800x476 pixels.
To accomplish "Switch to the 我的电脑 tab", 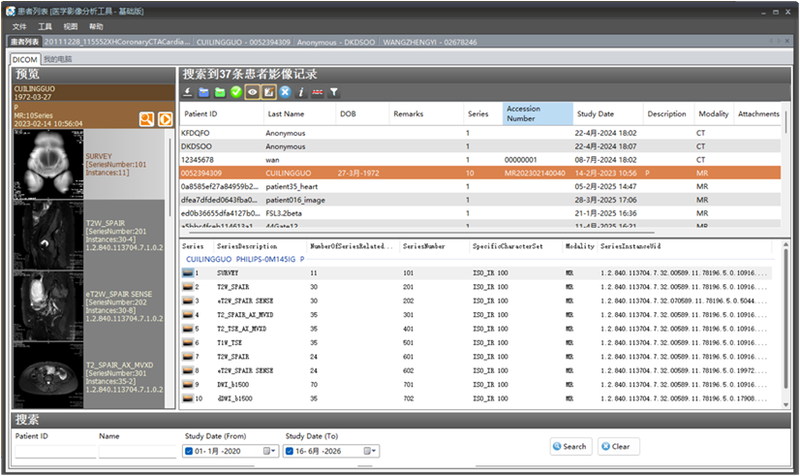I will tap(58, 59).
